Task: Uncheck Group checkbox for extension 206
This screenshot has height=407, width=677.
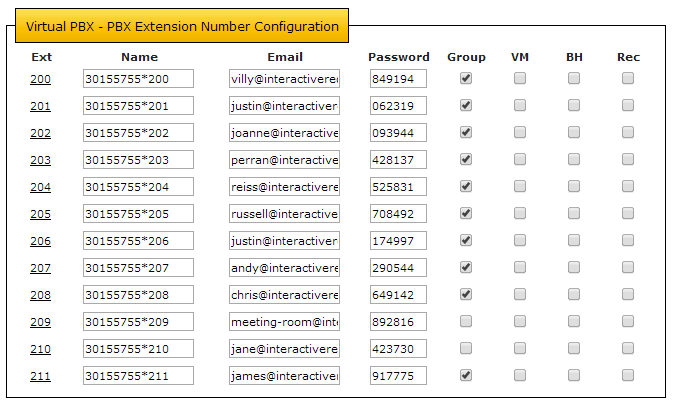Action: click(x=466, y=240)
